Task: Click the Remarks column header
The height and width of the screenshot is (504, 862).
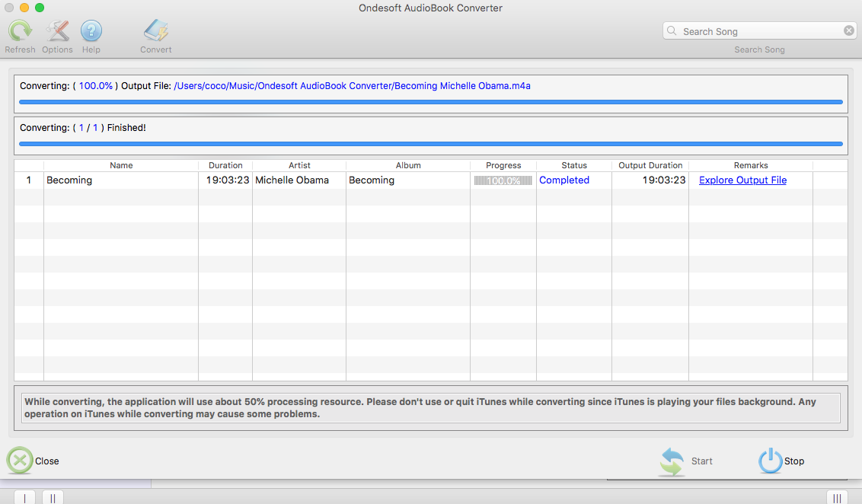Action: tap(750, 165)
